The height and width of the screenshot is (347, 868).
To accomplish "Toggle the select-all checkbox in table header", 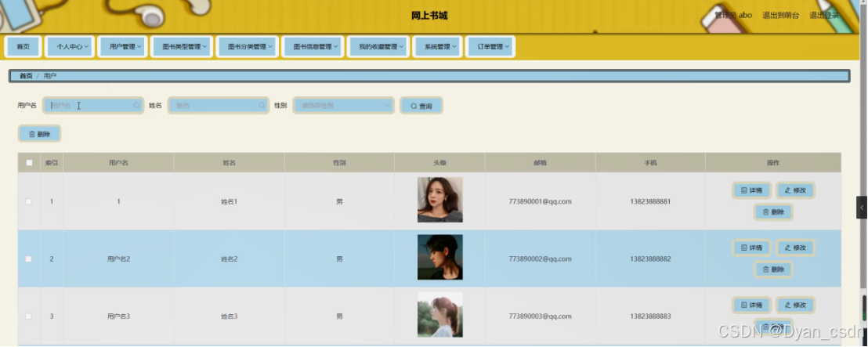I will pyautogui.click(x=29, y=163).
